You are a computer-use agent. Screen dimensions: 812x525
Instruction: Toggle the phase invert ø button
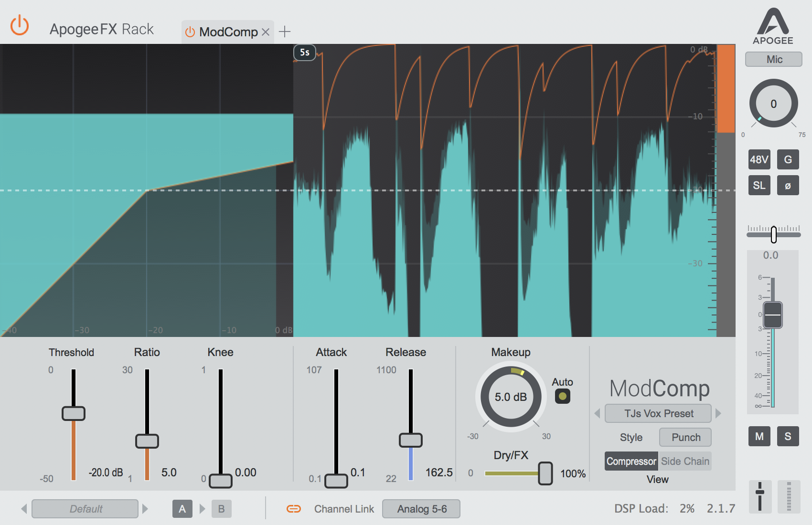(789, 185)
